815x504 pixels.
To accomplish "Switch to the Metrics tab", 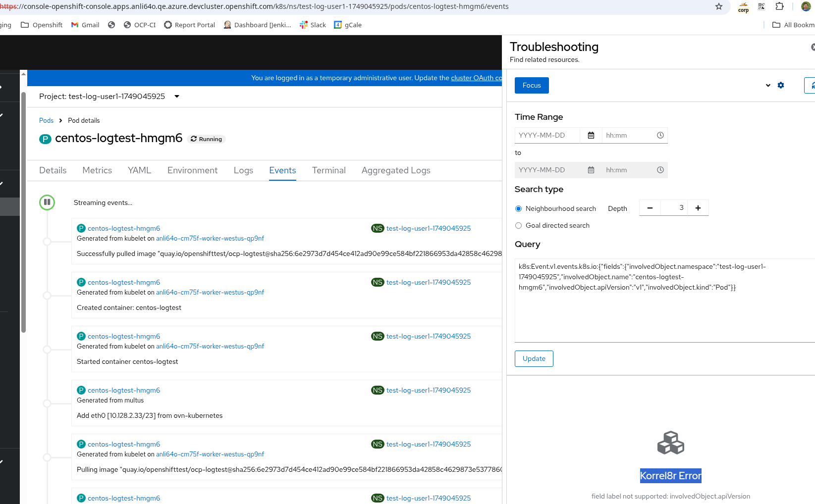I will [x=97, y=170].
